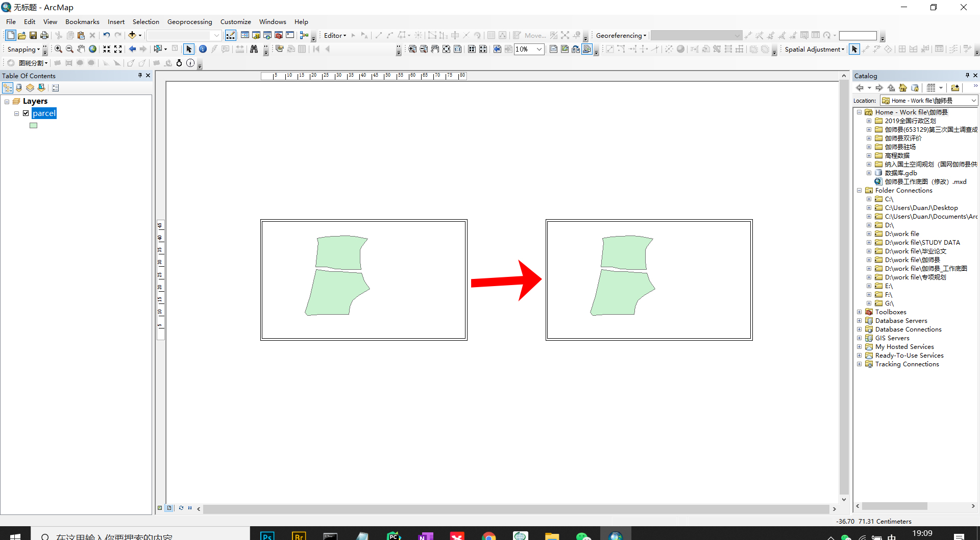Viewport: 980px width, 540px height.
Task: Print the map using the printer icon
Action: coord(44,35)
